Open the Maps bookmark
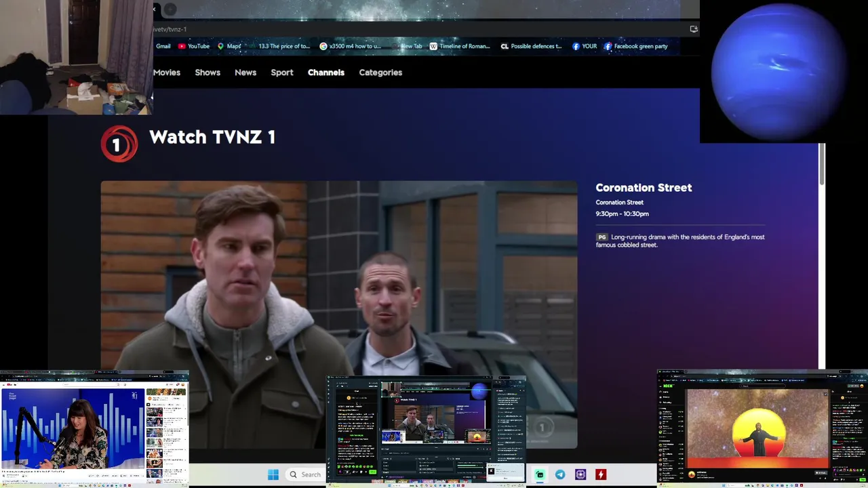The width and height of the screenshot is (868, 488). pyautogui.click(x=229, y=46)
